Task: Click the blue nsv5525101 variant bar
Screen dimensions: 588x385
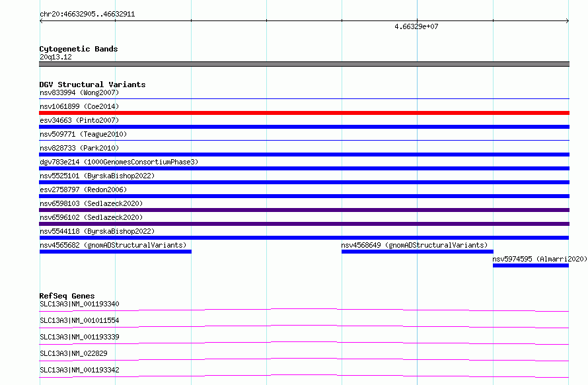Action: pyautogui.click(x=304, y=182)
